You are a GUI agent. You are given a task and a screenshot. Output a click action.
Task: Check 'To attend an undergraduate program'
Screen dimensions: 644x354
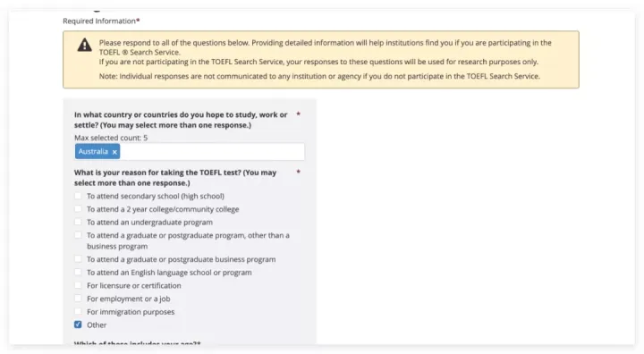78,223
